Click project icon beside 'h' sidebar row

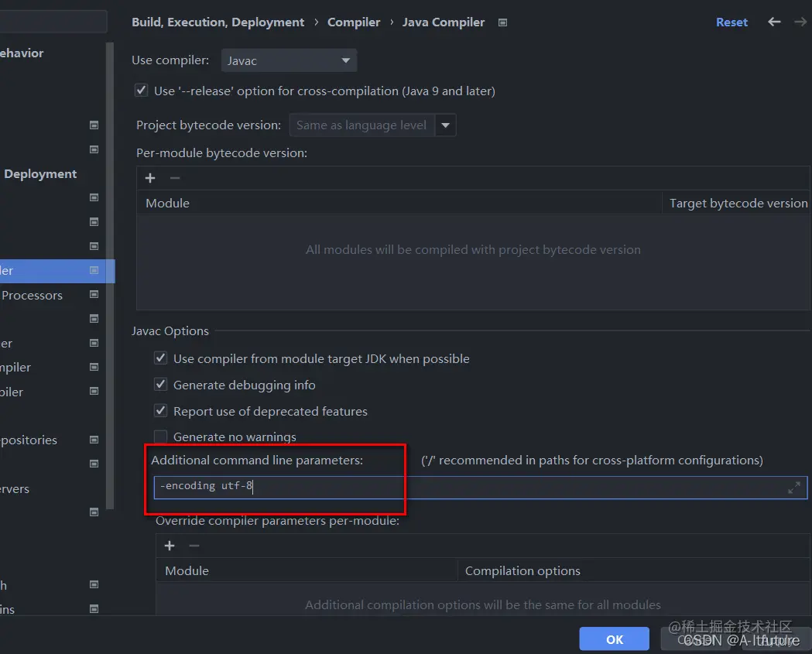(94, 584)
